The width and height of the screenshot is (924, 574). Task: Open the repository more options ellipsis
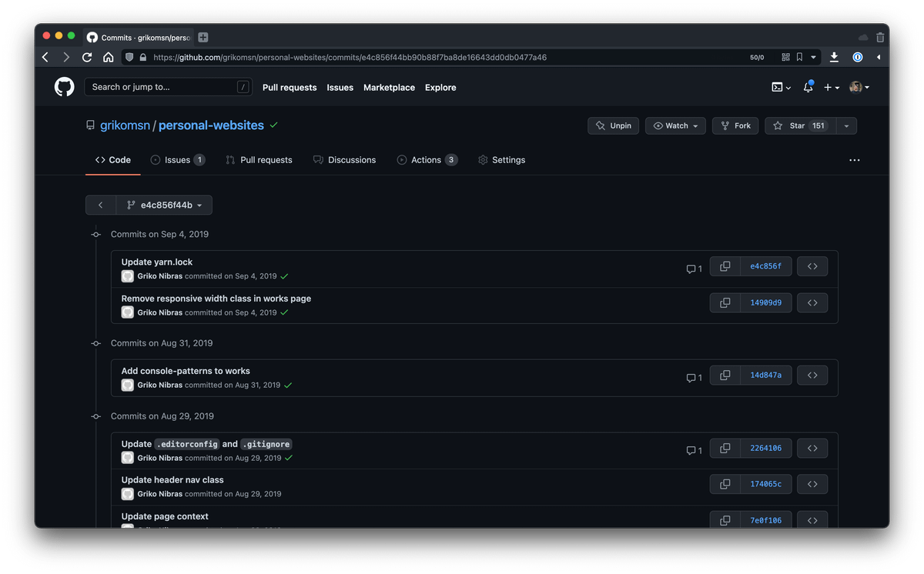pos(854,160)
